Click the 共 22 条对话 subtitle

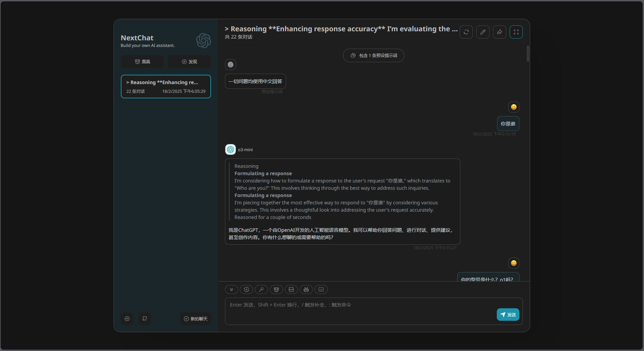point(239,37)
